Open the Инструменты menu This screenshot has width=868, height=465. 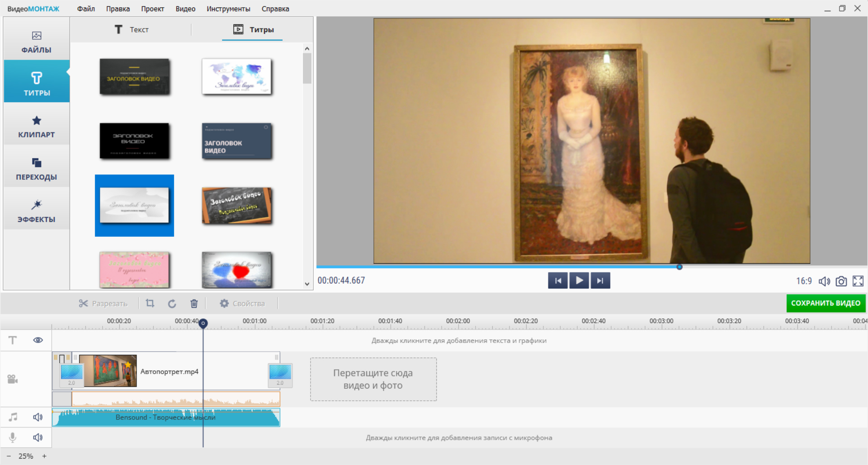[x=228, y=9]
